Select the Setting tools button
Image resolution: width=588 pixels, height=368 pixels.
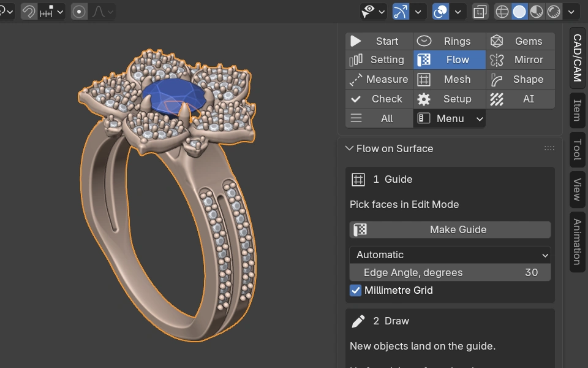coord(379,59)
